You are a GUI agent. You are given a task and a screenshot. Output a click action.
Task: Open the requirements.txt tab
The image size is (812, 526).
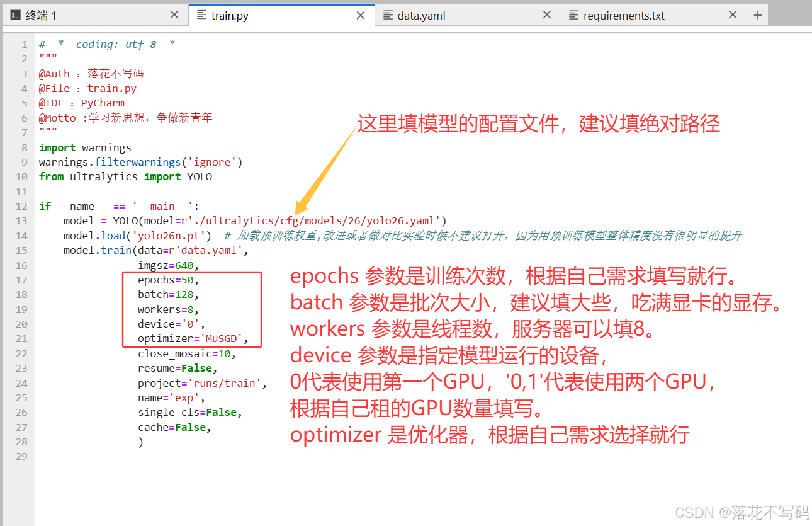623,16
